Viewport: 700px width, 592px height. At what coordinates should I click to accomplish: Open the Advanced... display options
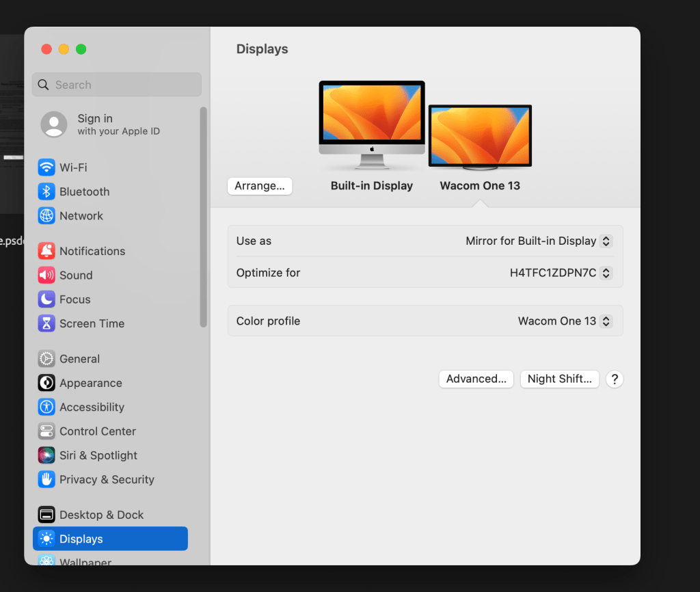pyautogui.click(x=476, y=379)
